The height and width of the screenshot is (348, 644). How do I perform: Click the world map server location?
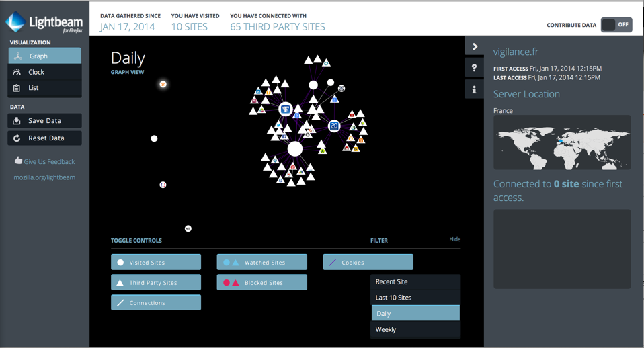[562, 142]
